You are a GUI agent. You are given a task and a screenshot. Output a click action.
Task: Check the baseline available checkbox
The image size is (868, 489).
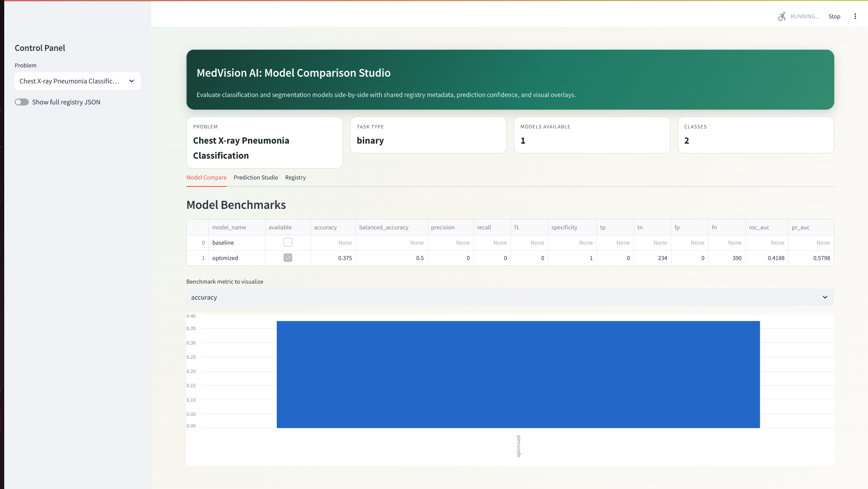coord(288,242)
